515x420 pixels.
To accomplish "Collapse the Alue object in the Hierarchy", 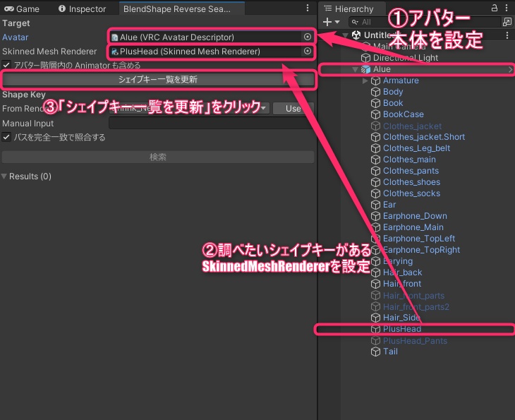I will pyautogui.click(x=355, y=69).
